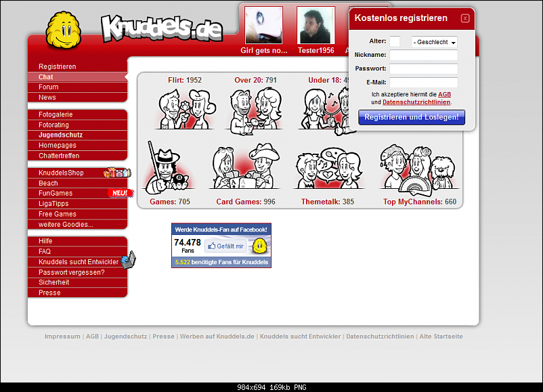Open Sicherheit in the sidebar
543x392 pixels.
(78, 282)
